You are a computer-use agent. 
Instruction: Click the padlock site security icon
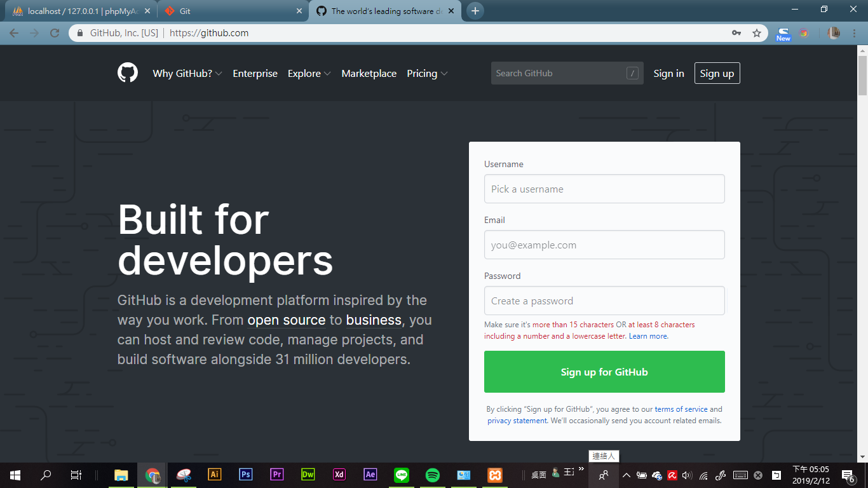point(80,33)
